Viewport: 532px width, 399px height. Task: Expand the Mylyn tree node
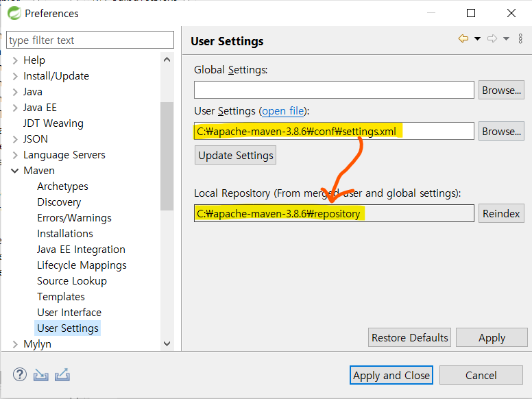coord(15,344)
